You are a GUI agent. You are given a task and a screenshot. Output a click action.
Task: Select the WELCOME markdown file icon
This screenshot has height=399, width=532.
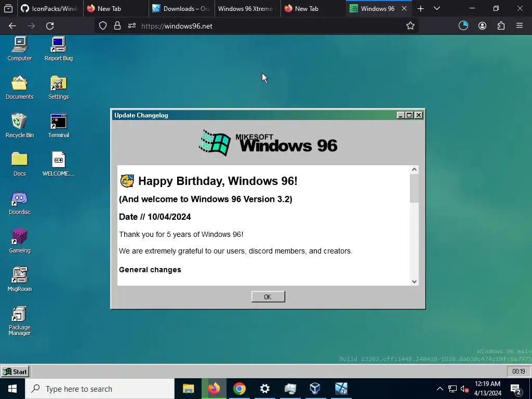pos(58,164)
